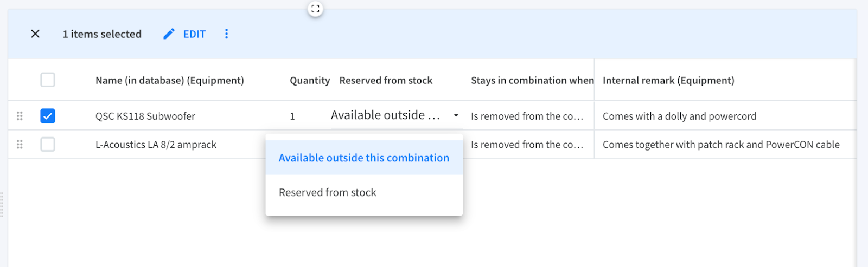Image resolution: width=868 pixels, height=267 pixels.
Task: Click remark Comes with a dolly and powercord
Action: [x=679, y=116]
